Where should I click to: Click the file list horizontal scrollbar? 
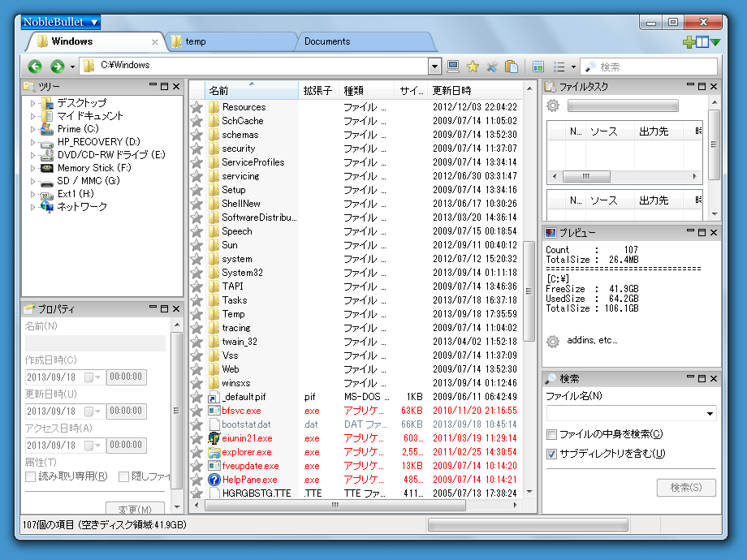(335, 505)
